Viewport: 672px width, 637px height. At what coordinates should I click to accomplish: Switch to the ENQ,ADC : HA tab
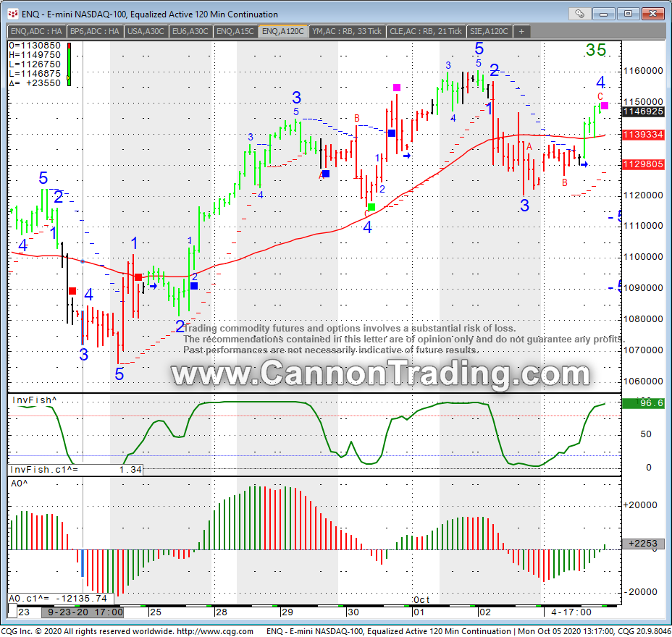point(36,31)
